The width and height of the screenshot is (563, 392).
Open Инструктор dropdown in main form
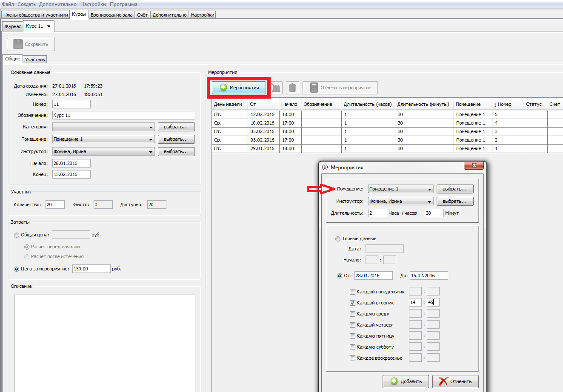click(x=103, y=152)
